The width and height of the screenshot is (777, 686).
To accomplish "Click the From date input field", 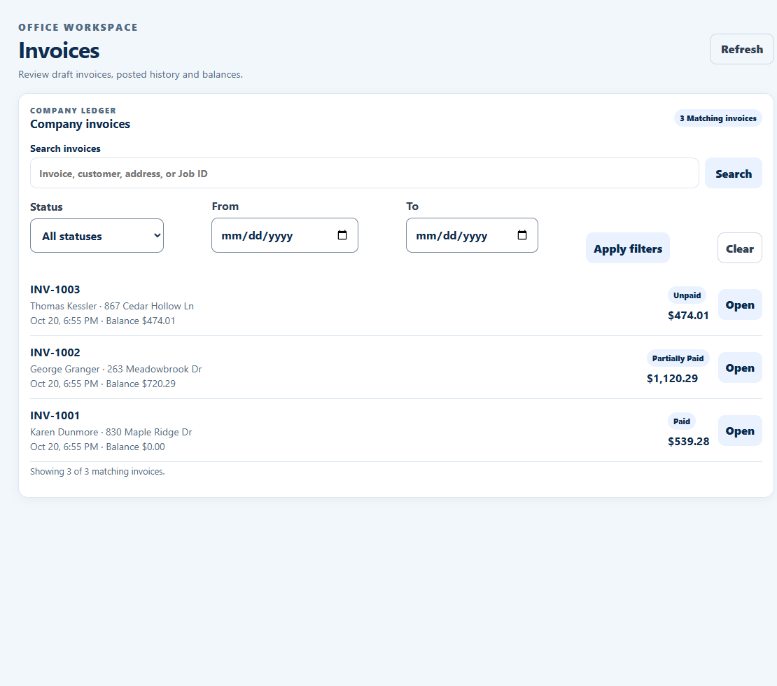I will tap(284, 235).
